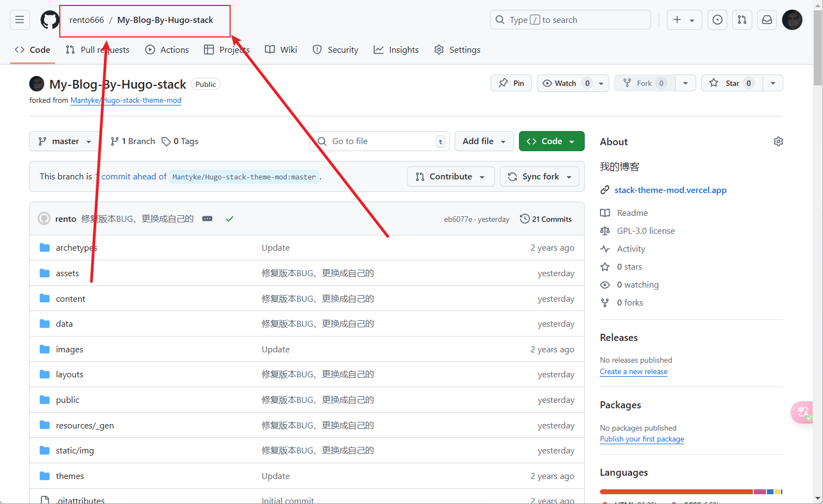Open the hamburger navigation menu

[20, 20]
